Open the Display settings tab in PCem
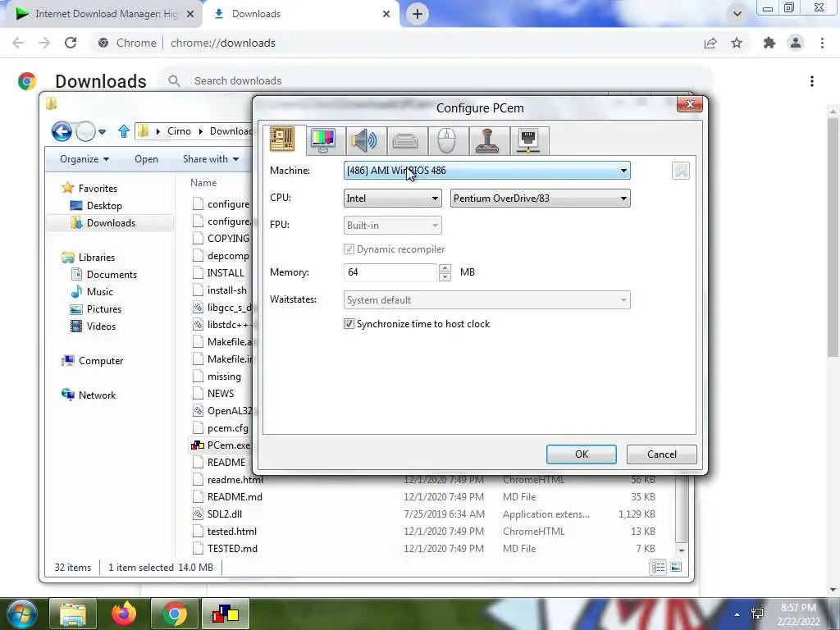 pyautogui.click(x=323, y=140)
